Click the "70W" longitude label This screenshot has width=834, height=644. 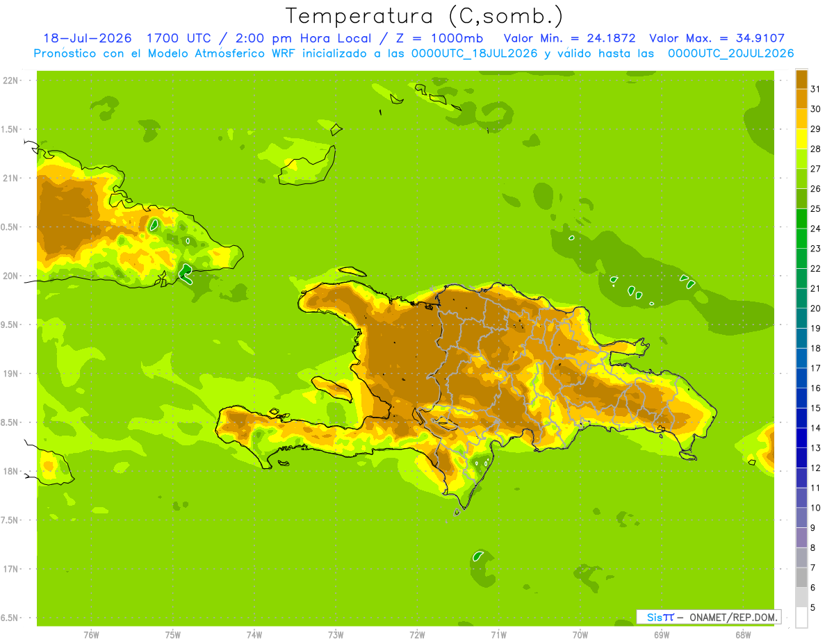coord(580,634)
